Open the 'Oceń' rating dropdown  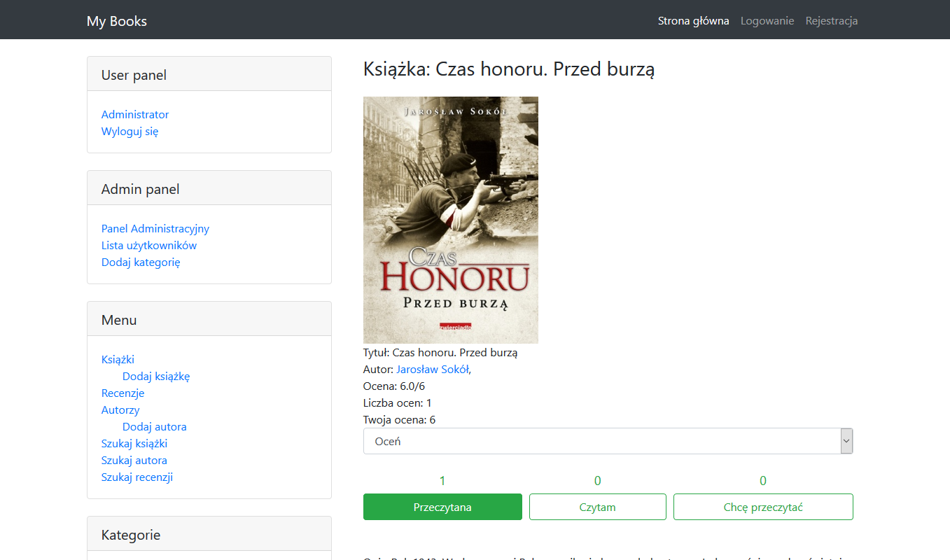click(608, 442)
